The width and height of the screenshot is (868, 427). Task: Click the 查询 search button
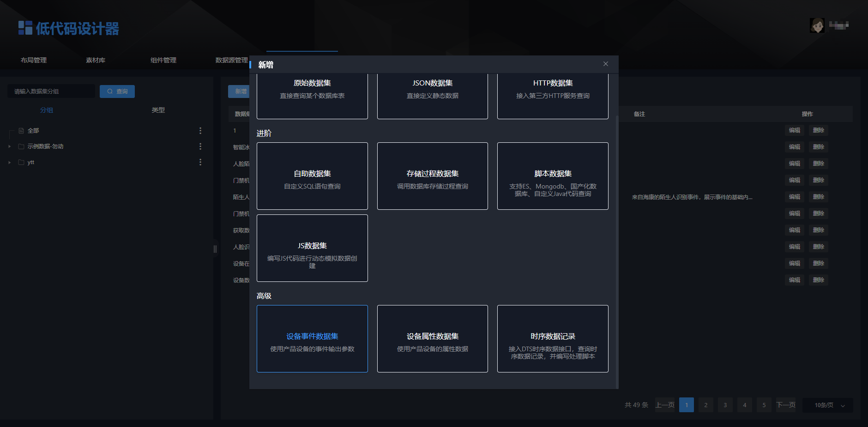(117, 91)
